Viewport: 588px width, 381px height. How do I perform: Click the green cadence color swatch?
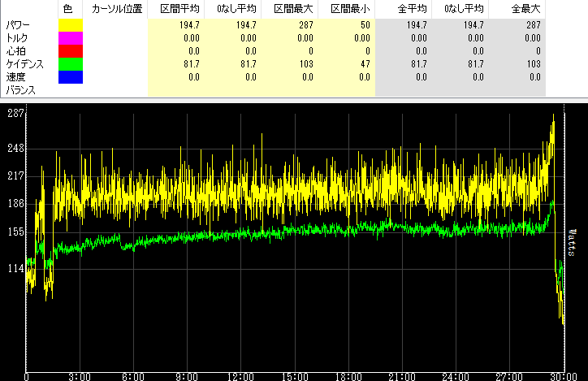point(71,64)
